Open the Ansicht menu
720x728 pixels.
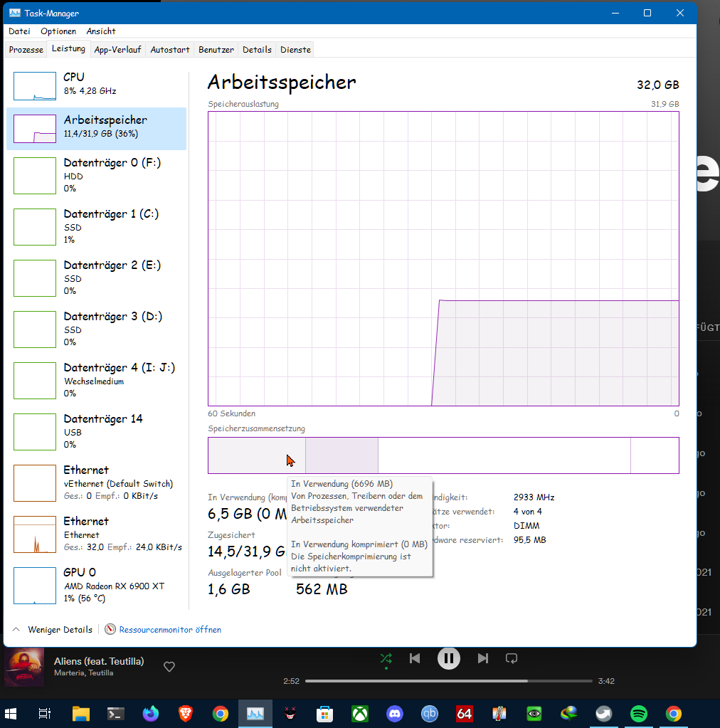101,31
